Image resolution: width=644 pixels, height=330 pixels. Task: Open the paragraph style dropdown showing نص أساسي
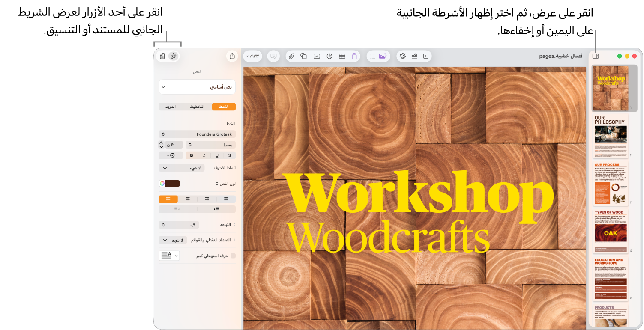coord(197,87)
